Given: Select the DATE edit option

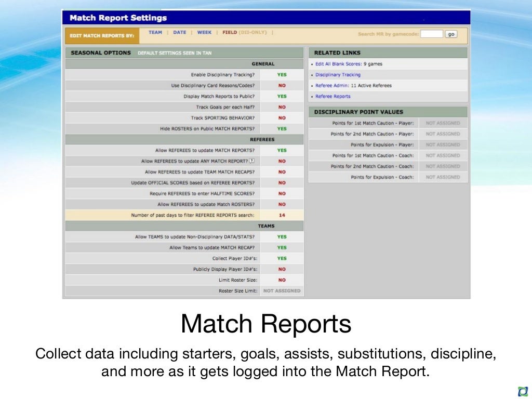Looking at the screenshot, I should (x=179, y=32).
